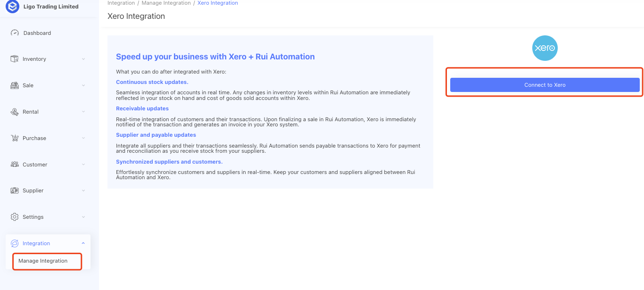Click the Purchase cart icon
The image size is (644, 290).
tap(14, 138)
